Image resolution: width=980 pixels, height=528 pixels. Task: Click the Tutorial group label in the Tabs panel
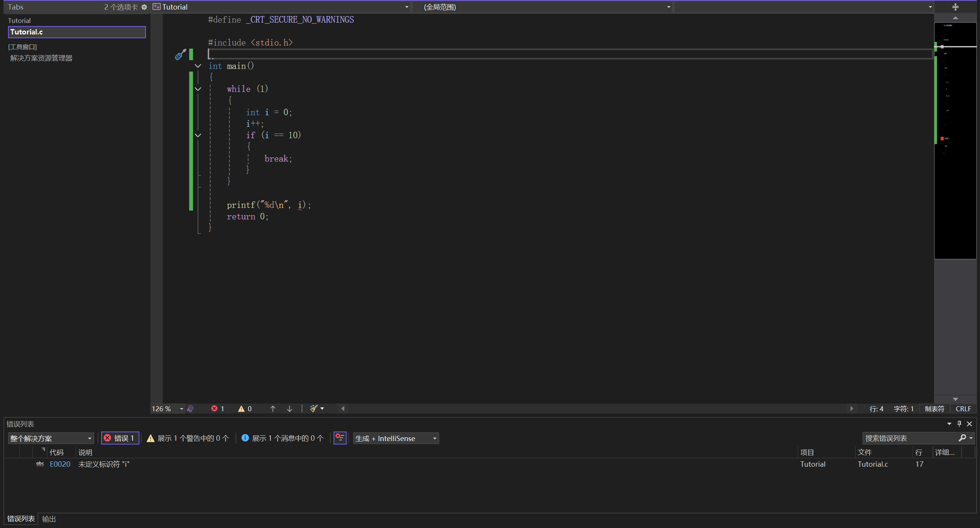coord(19,20)
